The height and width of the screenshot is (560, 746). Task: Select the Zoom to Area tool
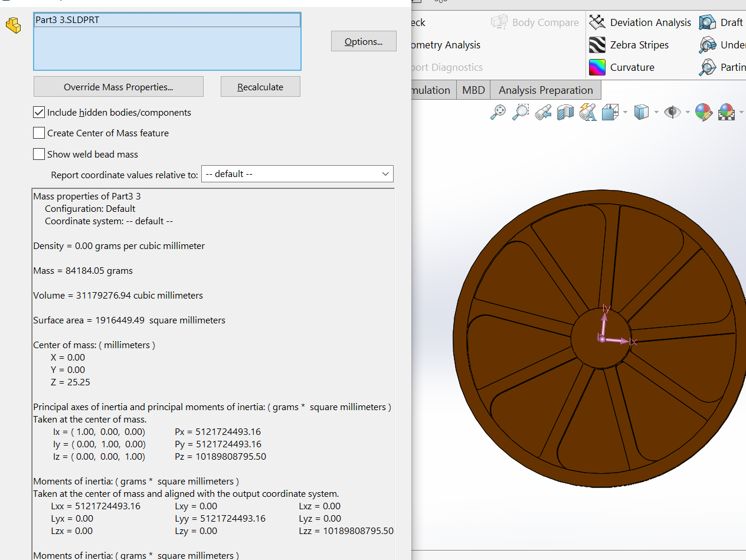tap(520, 112)
